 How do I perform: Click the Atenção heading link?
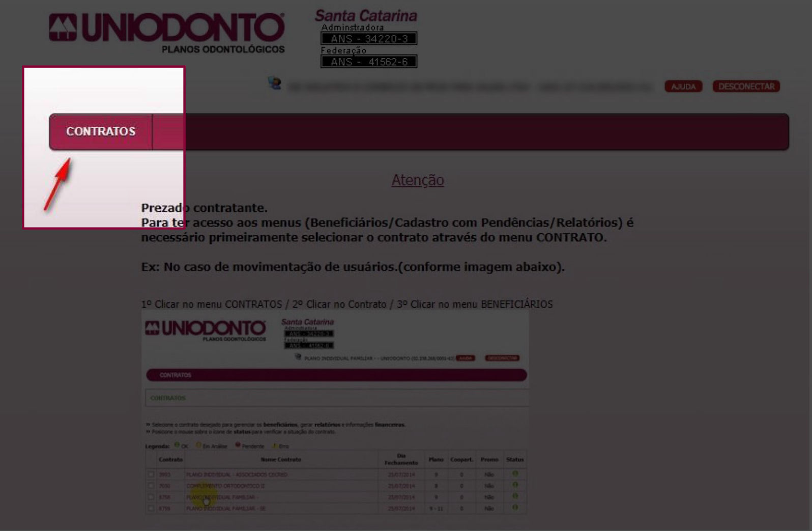[418, 180]
